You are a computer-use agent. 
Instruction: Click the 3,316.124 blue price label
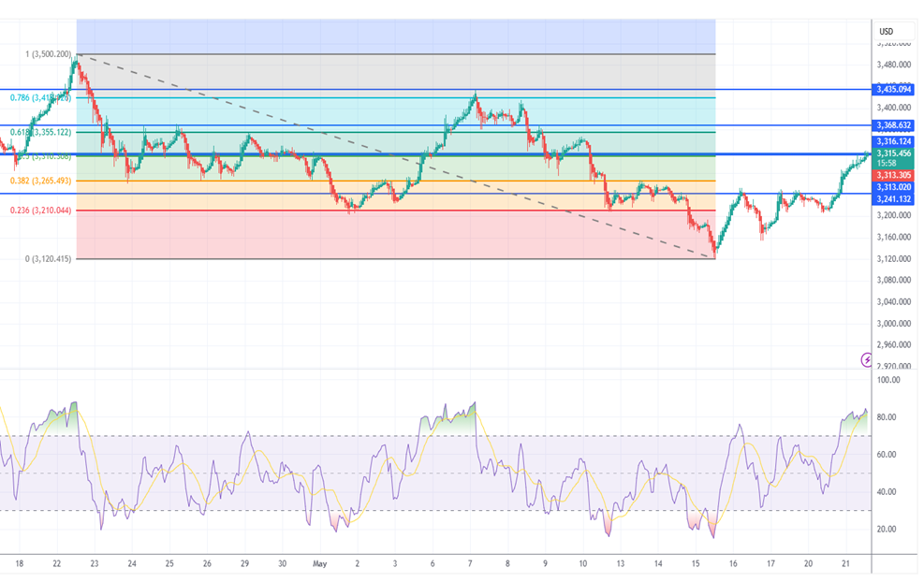point(893,142)
